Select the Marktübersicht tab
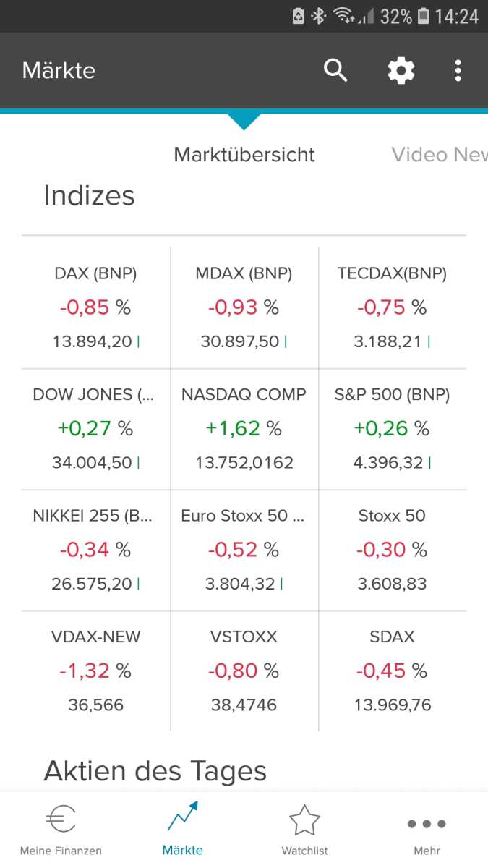The width and height of the screenshot is (488, 868). [244, 154]
